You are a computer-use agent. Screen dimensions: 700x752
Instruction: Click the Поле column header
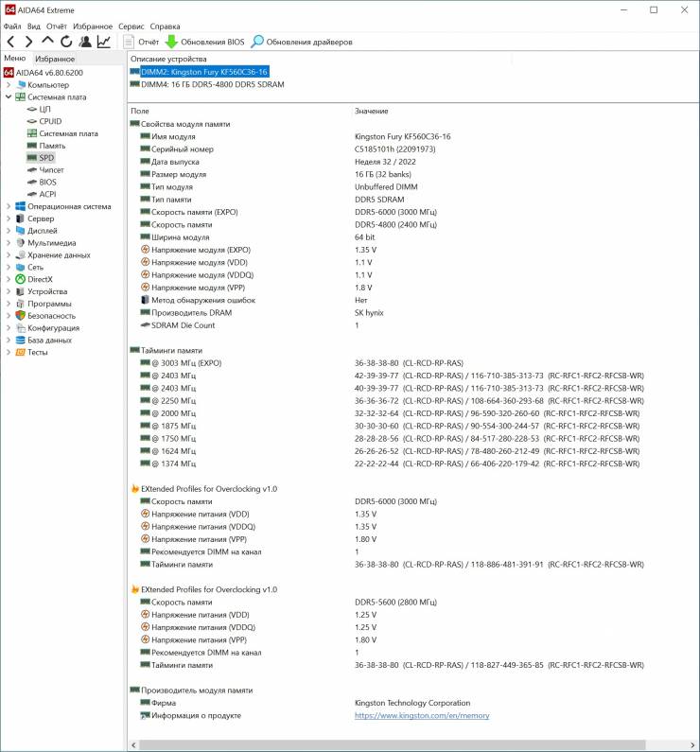pyautogui.click(x=140, y=111)
